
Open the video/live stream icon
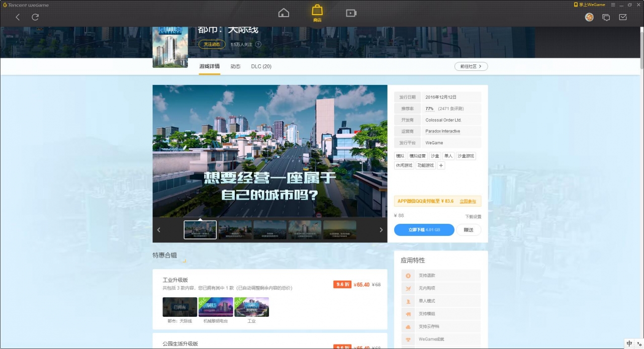point(351,13)
